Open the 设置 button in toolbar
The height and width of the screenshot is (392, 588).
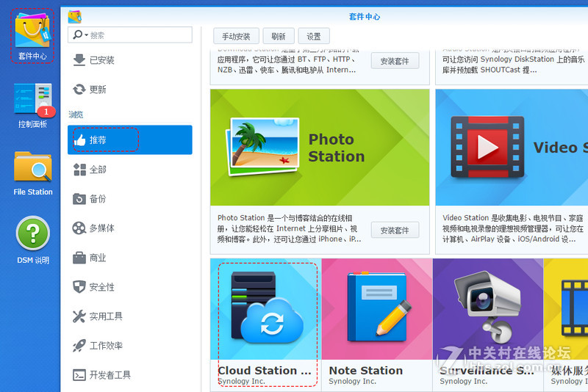coord(314,36)
